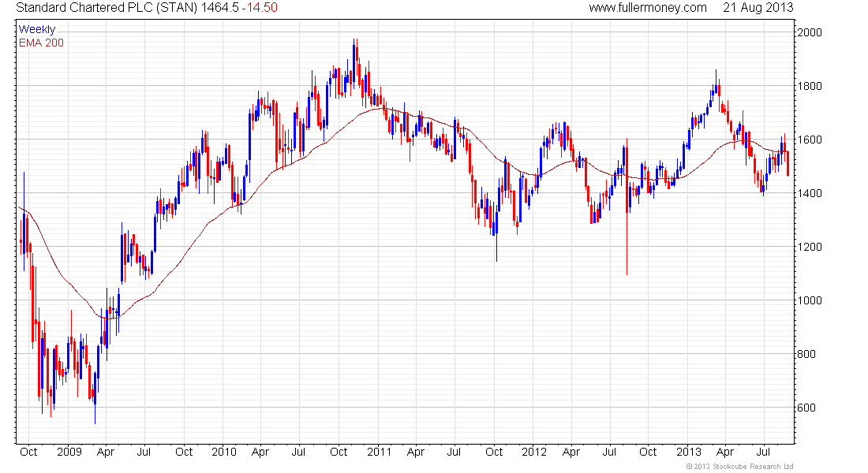Click the 2010 year label on time axis

click(223, 452)
